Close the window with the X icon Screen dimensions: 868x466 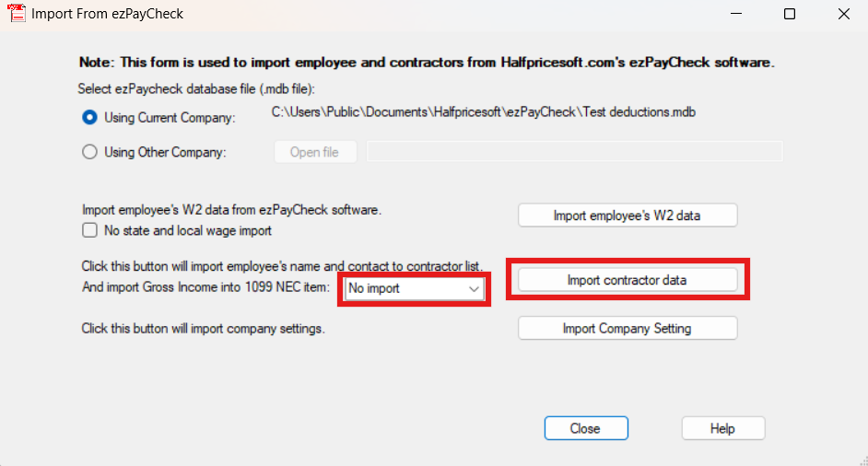pyautogui.click(x=844, y=14)
